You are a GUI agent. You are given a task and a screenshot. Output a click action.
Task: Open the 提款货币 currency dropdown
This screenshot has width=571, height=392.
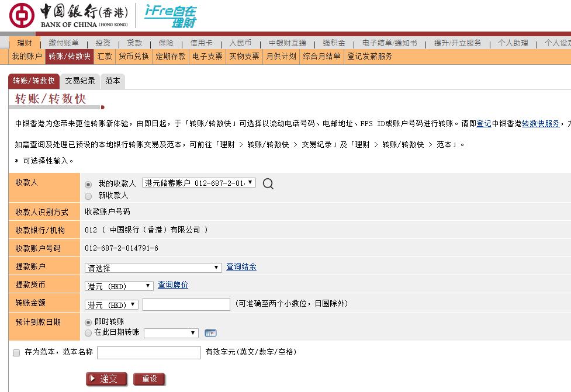click(119, 286)
